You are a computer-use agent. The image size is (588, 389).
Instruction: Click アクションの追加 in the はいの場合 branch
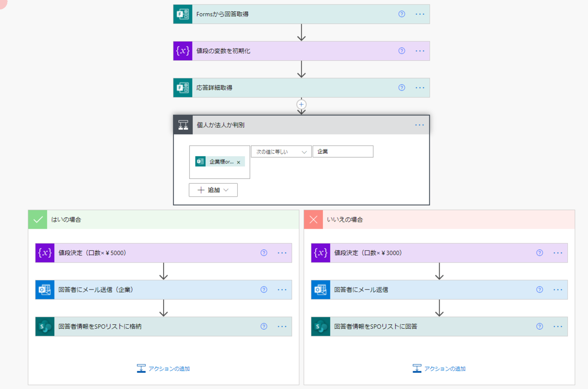[164, 368]
